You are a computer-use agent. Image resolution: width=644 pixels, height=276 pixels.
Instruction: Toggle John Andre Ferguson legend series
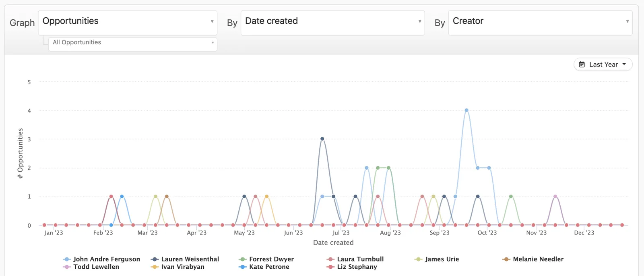(x=101, y=259)
